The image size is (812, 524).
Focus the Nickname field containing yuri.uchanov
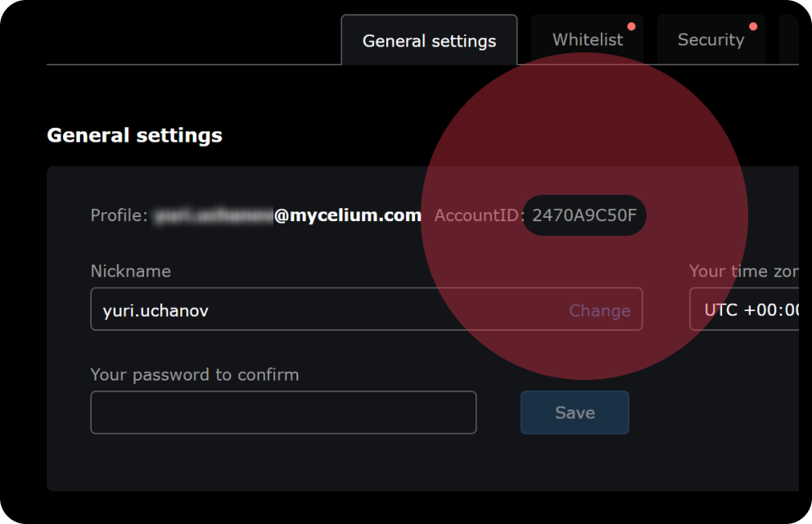click(x=327, y=309)
